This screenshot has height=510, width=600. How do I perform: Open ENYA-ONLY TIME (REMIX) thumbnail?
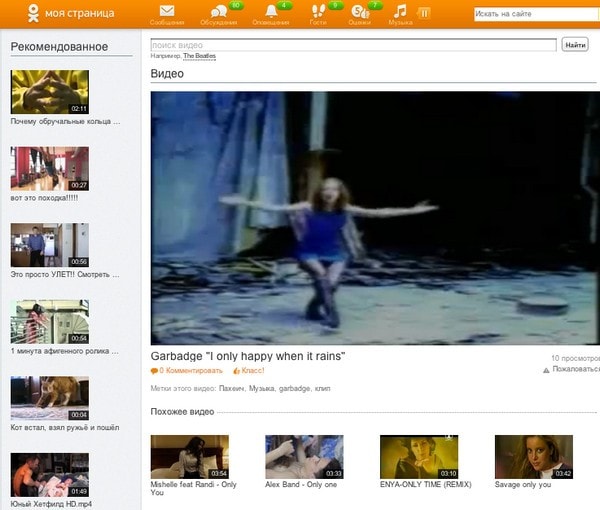click(419, 457)
